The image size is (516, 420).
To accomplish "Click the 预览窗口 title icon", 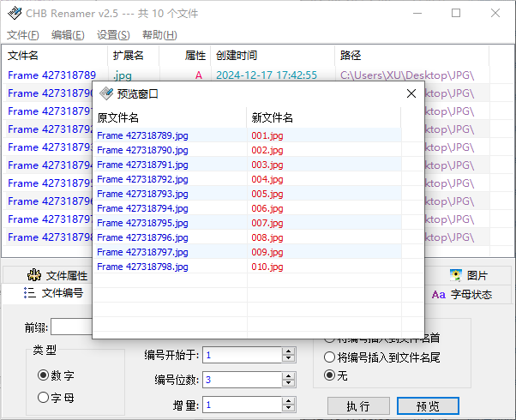I will click(x=106, y=93).
